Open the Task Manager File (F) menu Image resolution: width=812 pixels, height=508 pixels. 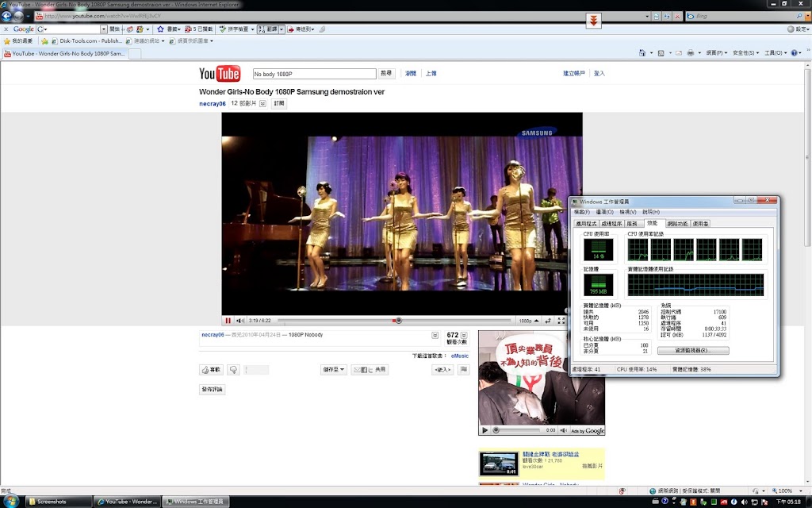click(x=582, y=212)
